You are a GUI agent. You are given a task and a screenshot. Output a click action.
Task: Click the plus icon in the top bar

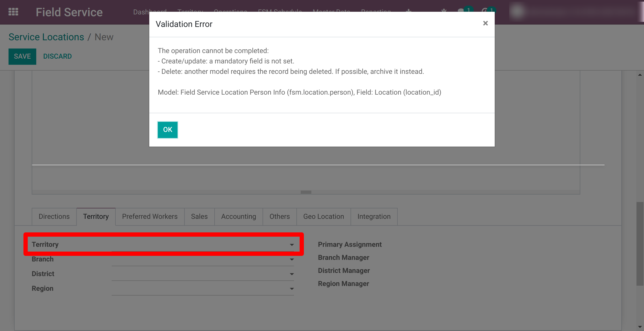click(x=408, y=11)
